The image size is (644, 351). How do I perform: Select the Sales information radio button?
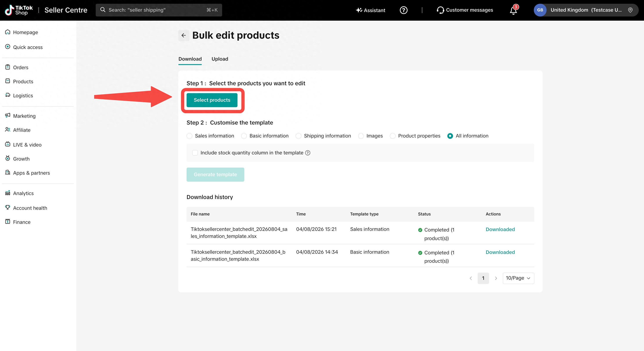coord(189,136)
